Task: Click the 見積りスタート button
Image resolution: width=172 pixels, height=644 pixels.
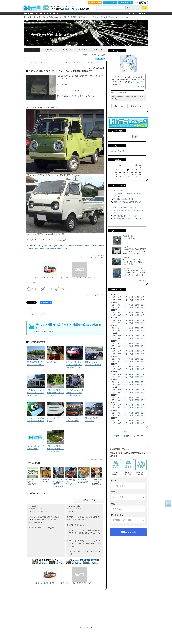Action: point(128,532)
